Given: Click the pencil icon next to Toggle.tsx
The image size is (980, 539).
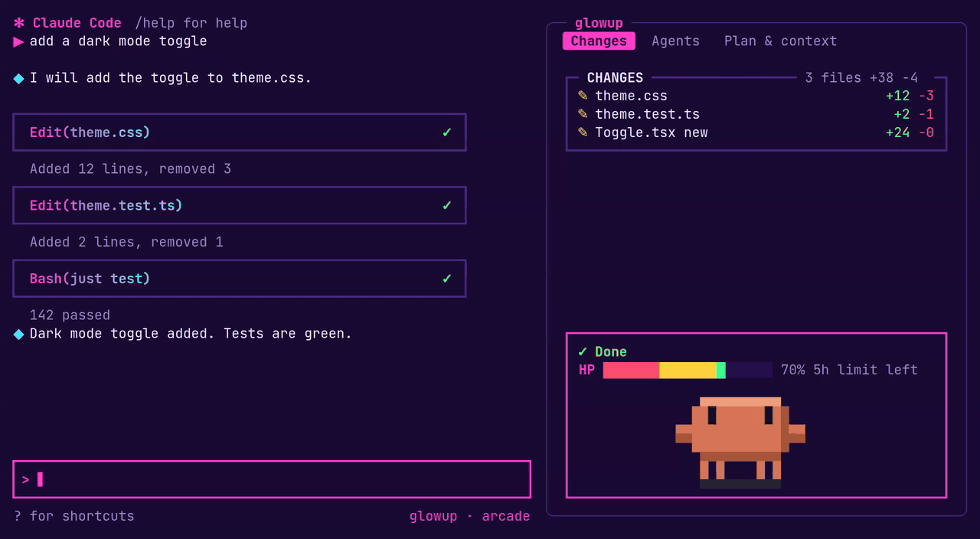Looking at the screenshot, I should (583, 132).
